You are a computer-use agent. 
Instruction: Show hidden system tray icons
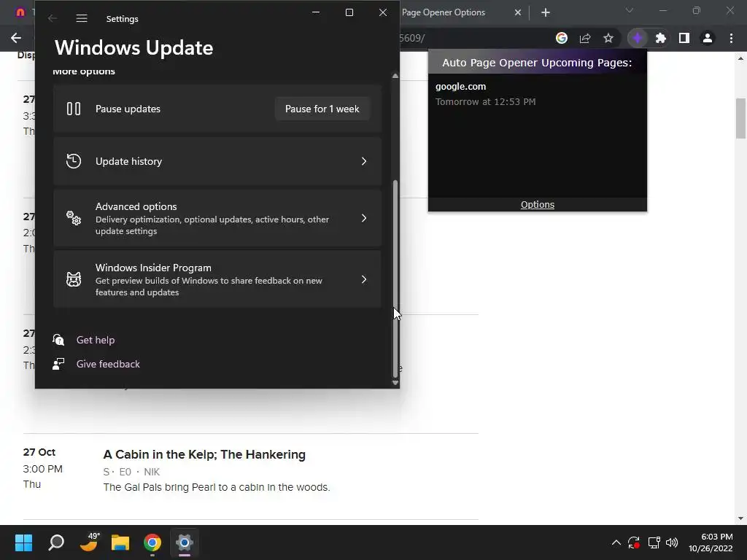[616, 542]
